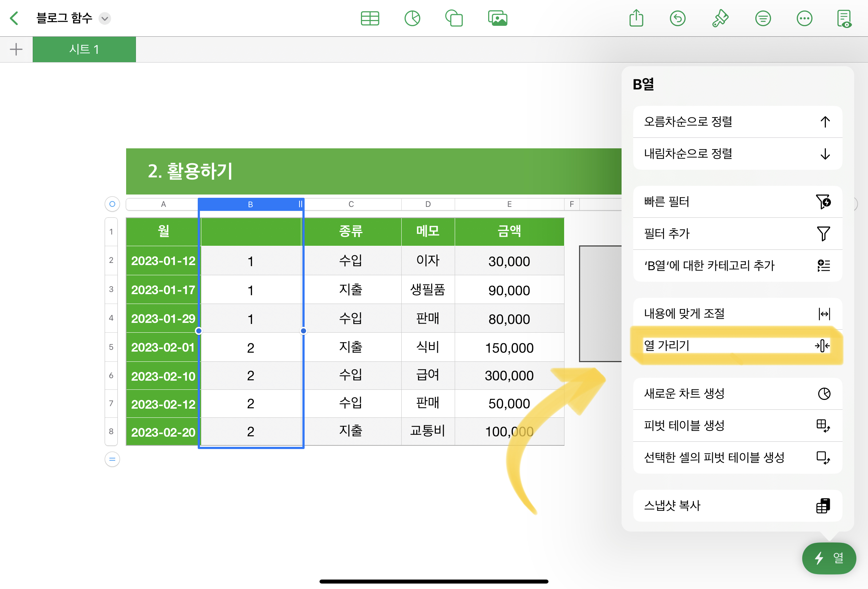
Task: Open the 블로그 함수 document name dropdown
Action: click(105, 18)
